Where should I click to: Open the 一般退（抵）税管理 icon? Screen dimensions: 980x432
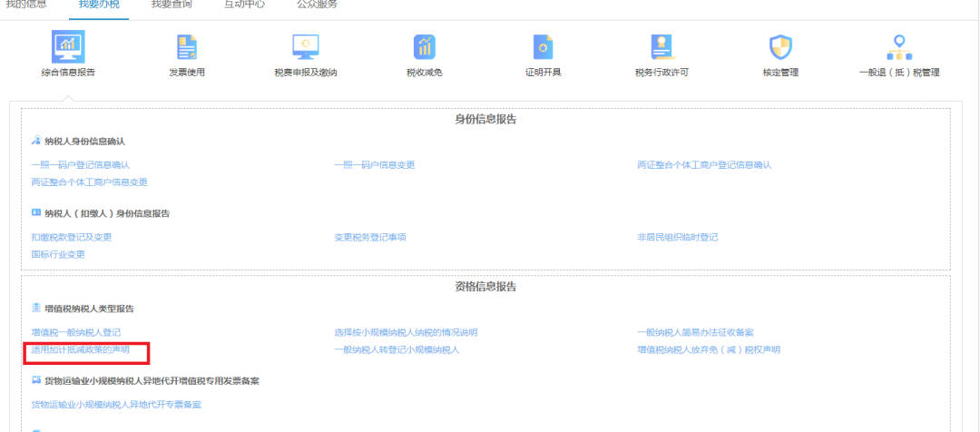(x=899, y=47)
